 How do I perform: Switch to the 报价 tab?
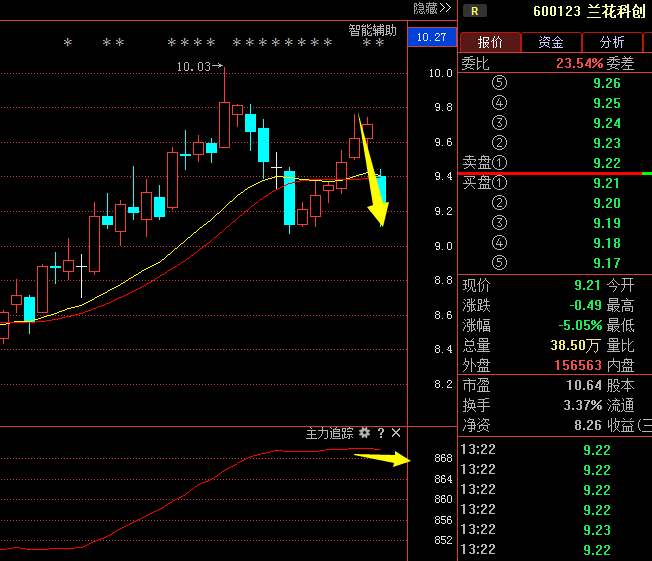click(x=490, y=42)
